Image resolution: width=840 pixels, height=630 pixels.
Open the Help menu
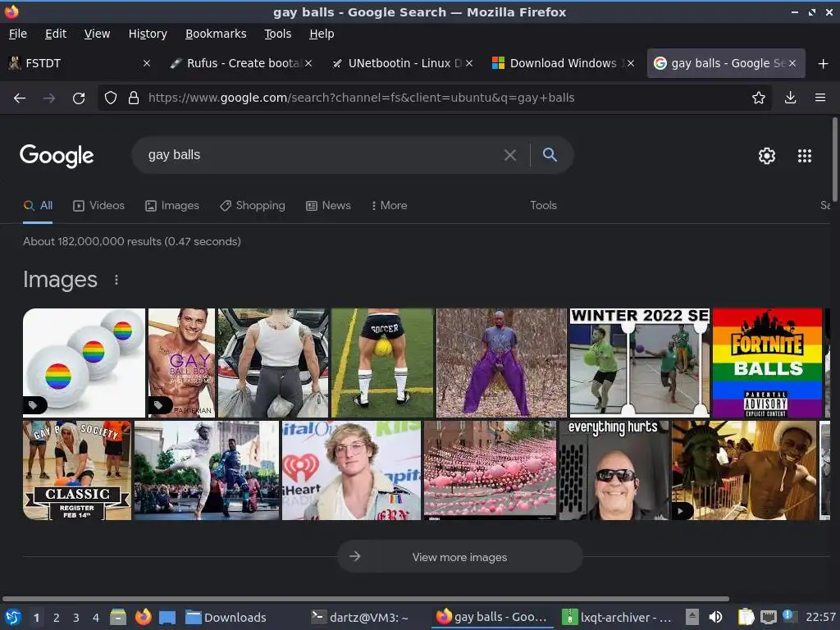click(322, 34)
